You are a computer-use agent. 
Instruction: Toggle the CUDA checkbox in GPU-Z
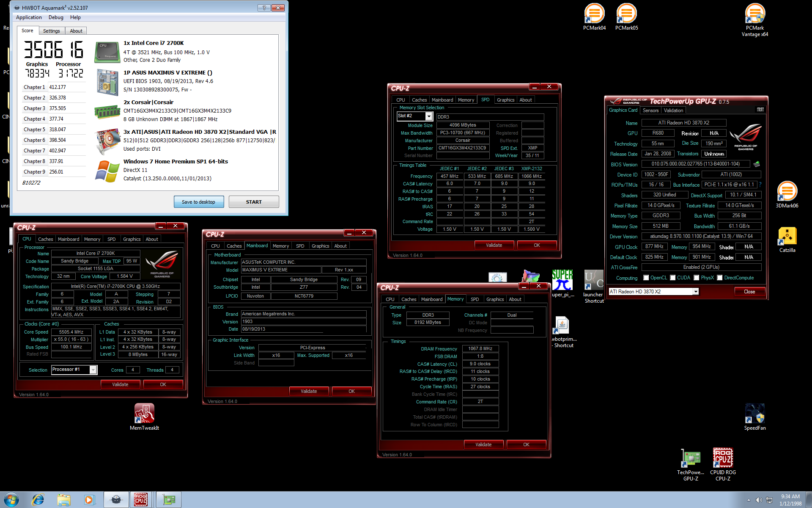pos(672,278)
